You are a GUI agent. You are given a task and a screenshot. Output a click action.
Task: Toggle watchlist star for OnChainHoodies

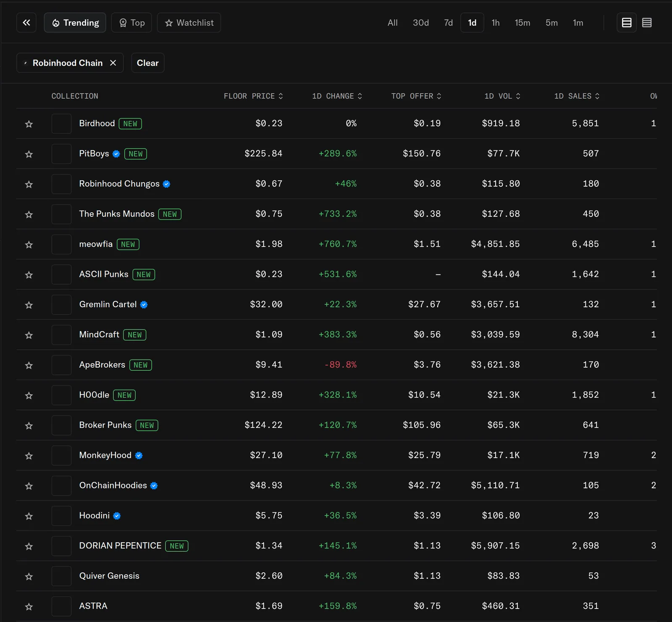pos(29,486)
